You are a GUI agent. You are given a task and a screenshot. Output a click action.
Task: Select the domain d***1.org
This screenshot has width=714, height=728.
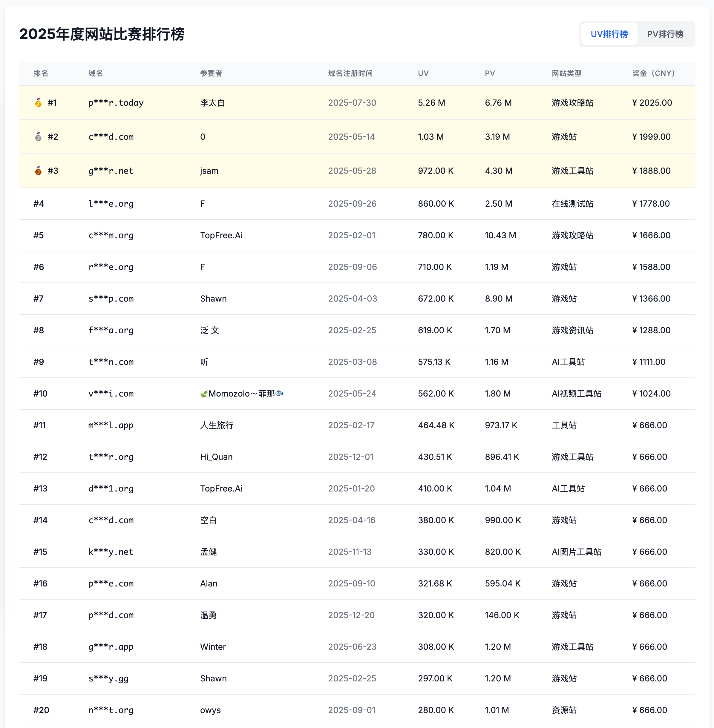pos(111,489)
